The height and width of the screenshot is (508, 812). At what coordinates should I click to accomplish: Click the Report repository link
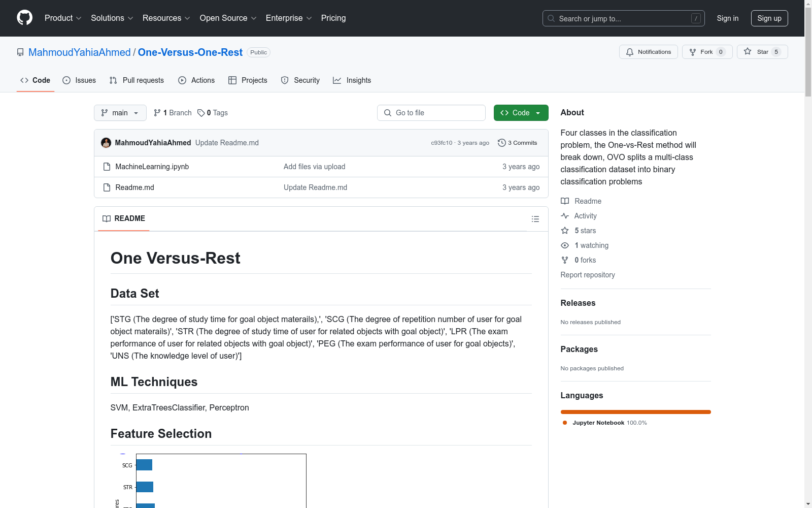click(588, 275)
